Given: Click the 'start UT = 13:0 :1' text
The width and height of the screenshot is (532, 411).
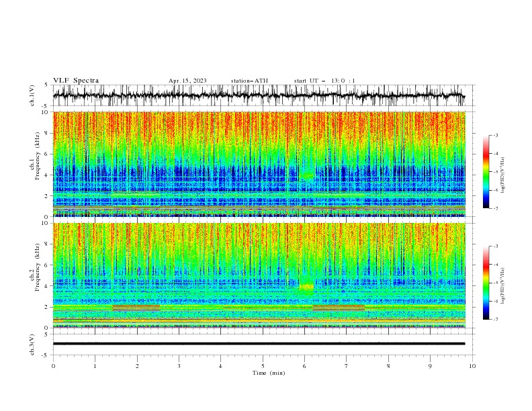Looking at the screenshot, I should (324, 81).
